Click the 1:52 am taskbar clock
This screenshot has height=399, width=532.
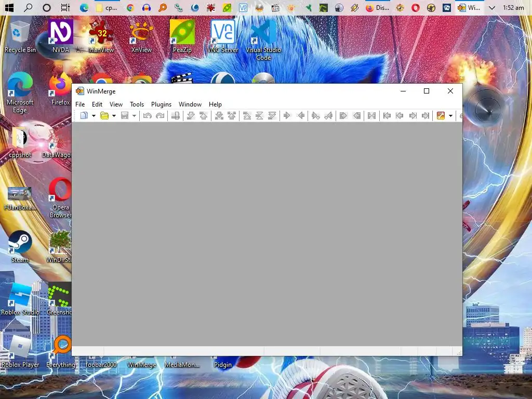tap(513, 7)
